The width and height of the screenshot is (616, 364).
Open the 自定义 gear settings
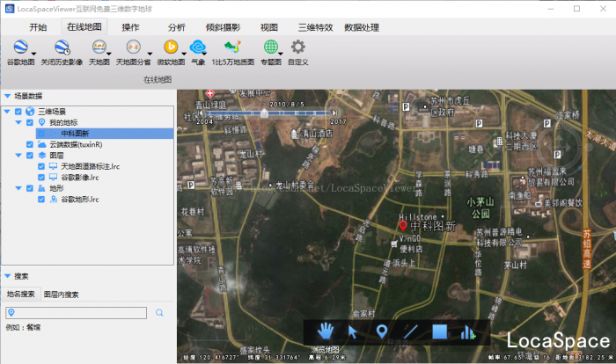[x=297, y=47]
